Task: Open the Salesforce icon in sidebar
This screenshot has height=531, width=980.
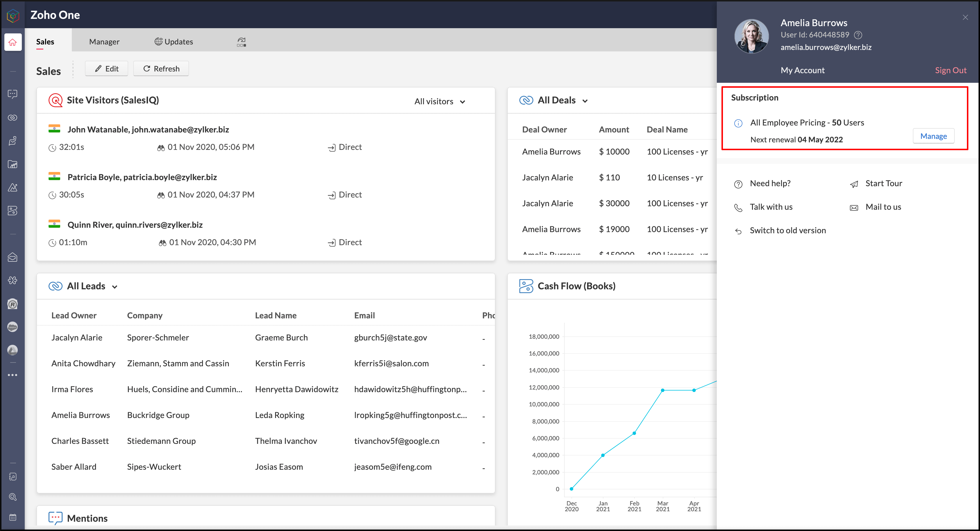Action: pos(13,327)
